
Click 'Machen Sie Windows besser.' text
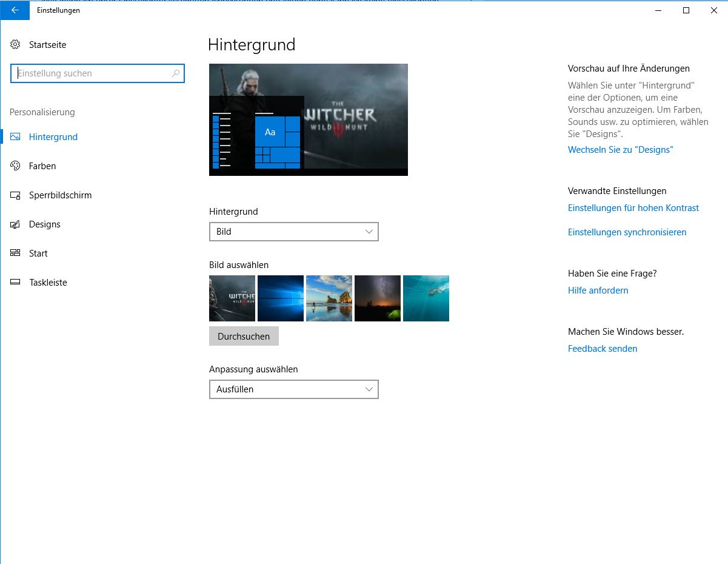coord(626,332)
